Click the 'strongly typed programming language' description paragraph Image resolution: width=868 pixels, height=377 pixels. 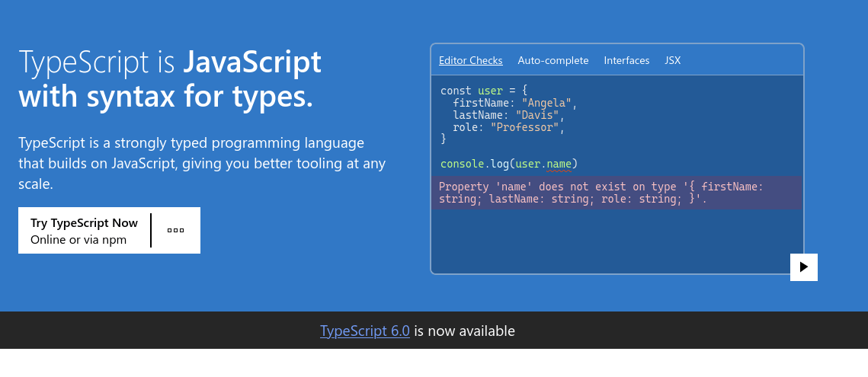click(202, 163)
